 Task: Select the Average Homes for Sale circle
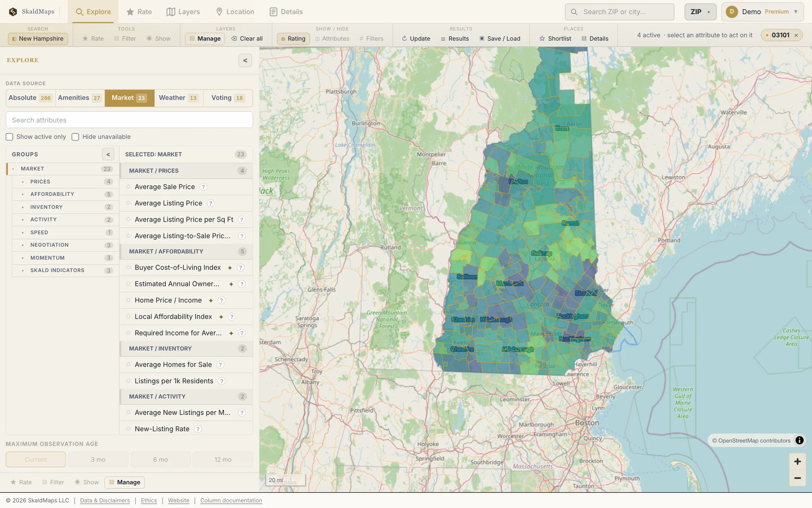coord(128,365)
